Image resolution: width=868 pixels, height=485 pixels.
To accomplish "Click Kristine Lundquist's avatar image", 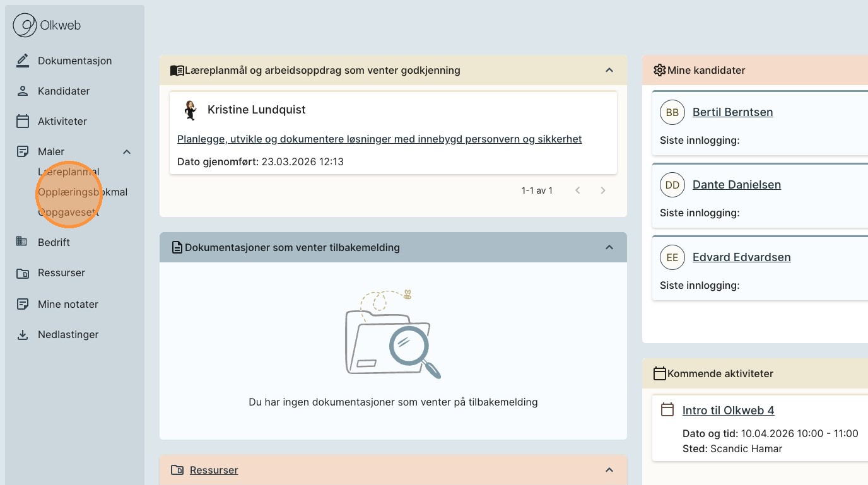I will [190, 110].
